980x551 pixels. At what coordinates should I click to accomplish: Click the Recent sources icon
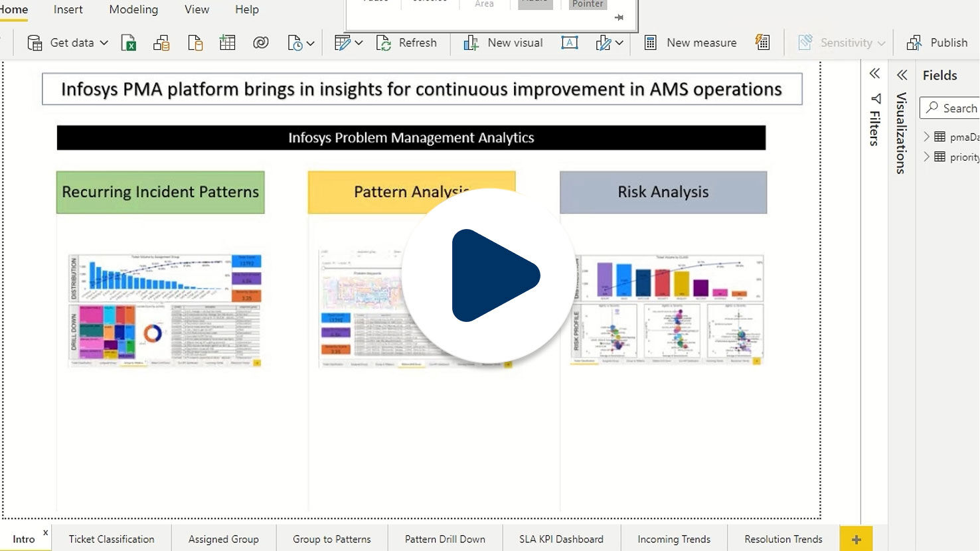pos(295,42)
